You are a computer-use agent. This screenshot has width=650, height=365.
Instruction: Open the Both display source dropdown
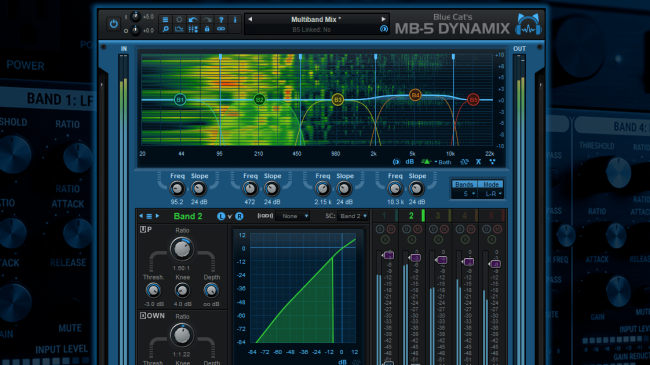tap(443, 162)
